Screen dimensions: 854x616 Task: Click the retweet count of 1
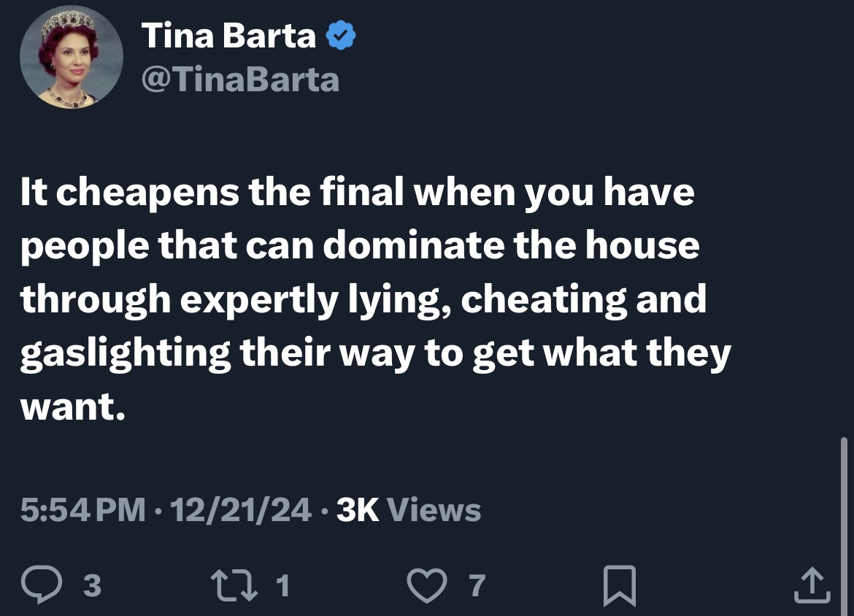282,585
